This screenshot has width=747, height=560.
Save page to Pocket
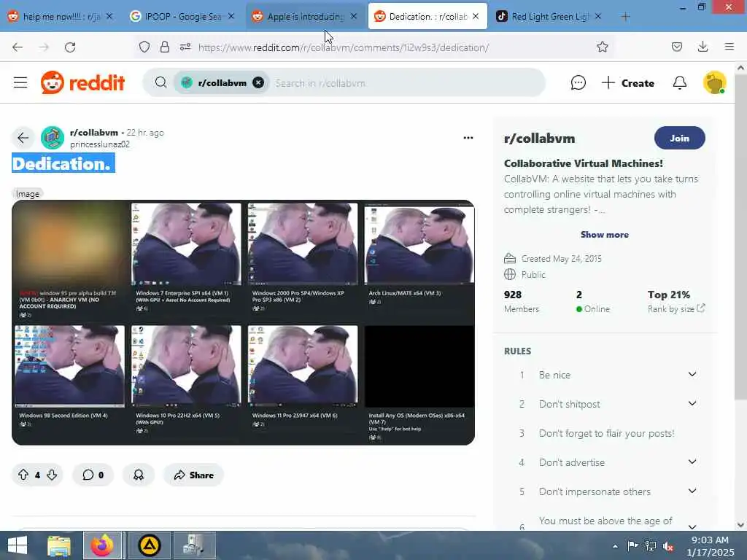point(676,47)
